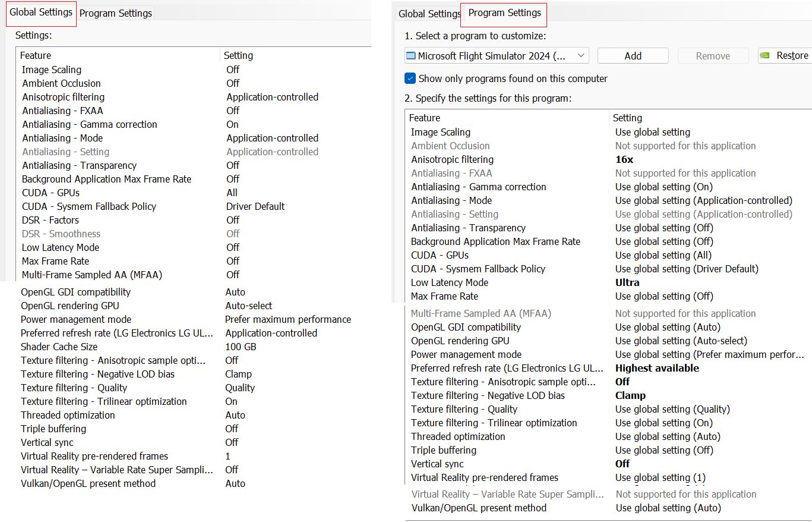812x522 pixels.
Task: Select the Shader Cache Size feature row
Action: tap(59, 347)
